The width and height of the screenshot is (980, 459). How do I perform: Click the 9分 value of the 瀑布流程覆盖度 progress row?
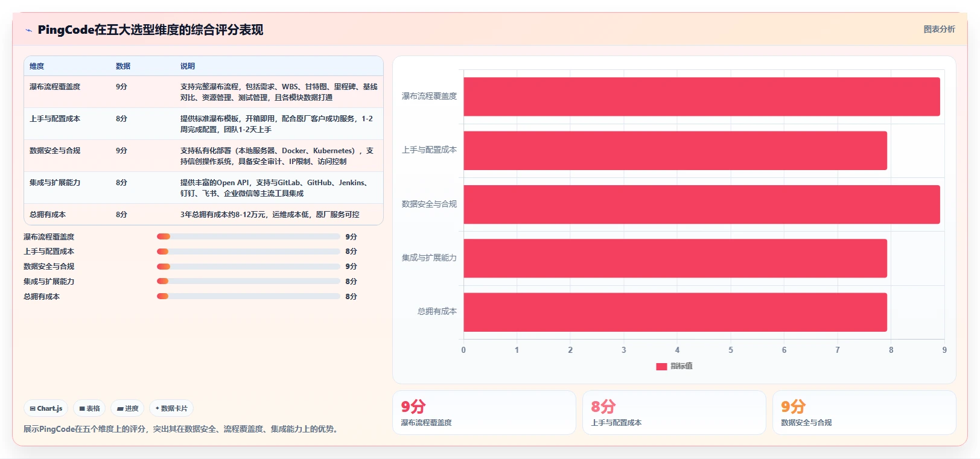click(351, 237)
